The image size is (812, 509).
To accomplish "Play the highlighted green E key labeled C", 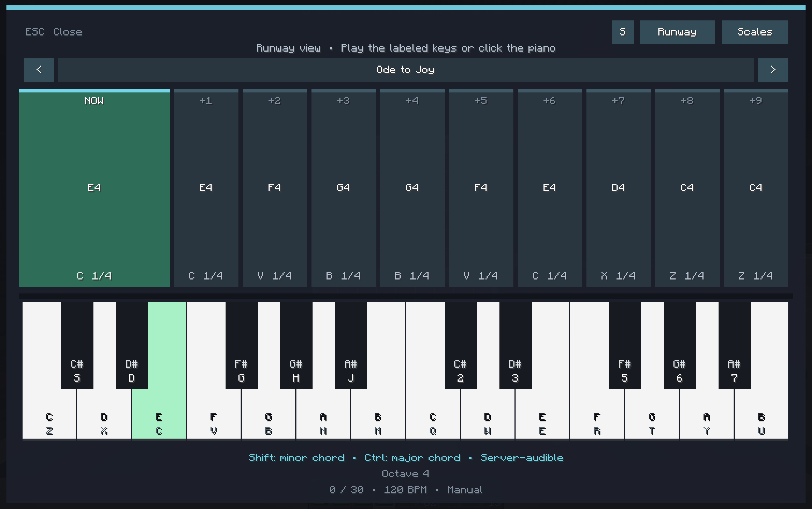I will pos(159,414).
